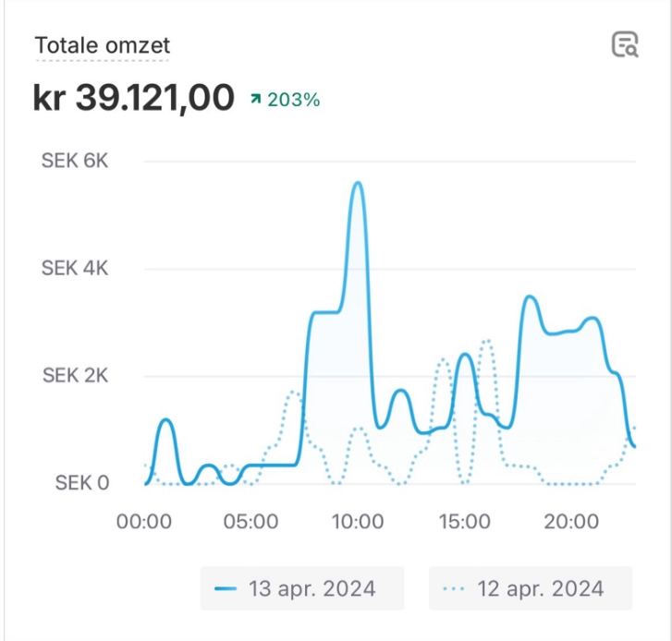Click the SEK 6K axis label

tap(75, 161)
